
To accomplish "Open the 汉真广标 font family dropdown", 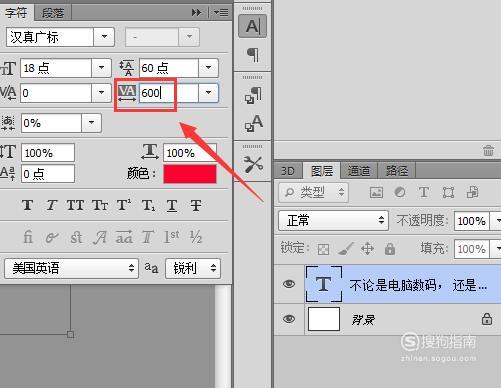I will (104, 37).
